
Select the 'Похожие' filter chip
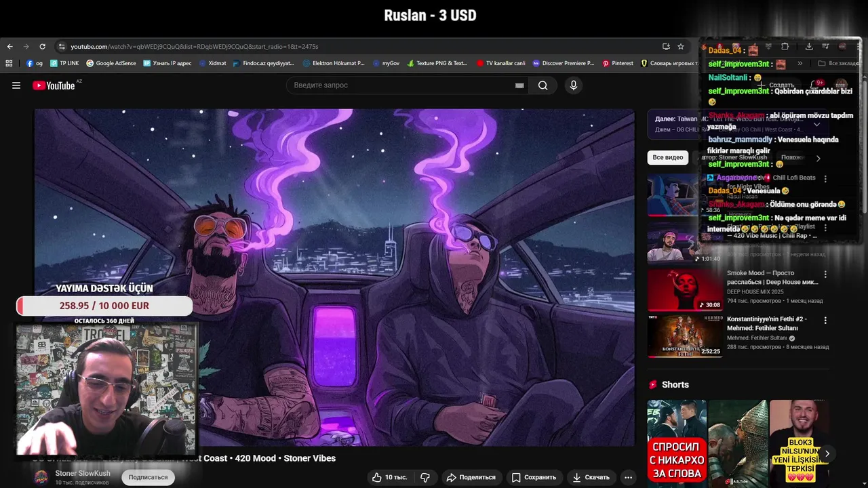792,157
